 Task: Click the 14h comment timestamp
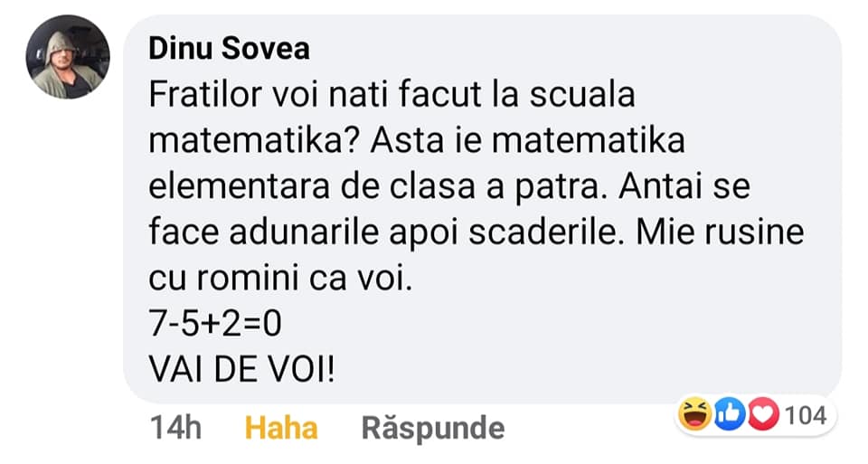[175, 427]
